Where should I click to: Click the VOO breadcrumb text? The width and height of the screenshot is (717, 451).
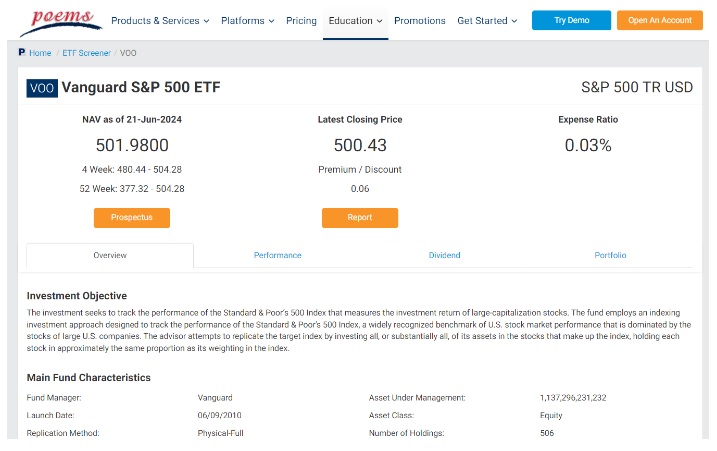click(128, 53)
